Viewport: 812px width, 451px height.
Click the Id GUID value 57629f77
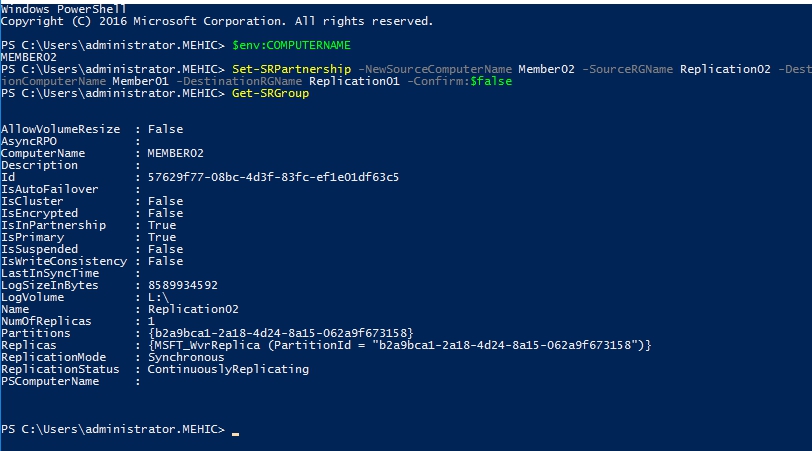coord(273,177)
